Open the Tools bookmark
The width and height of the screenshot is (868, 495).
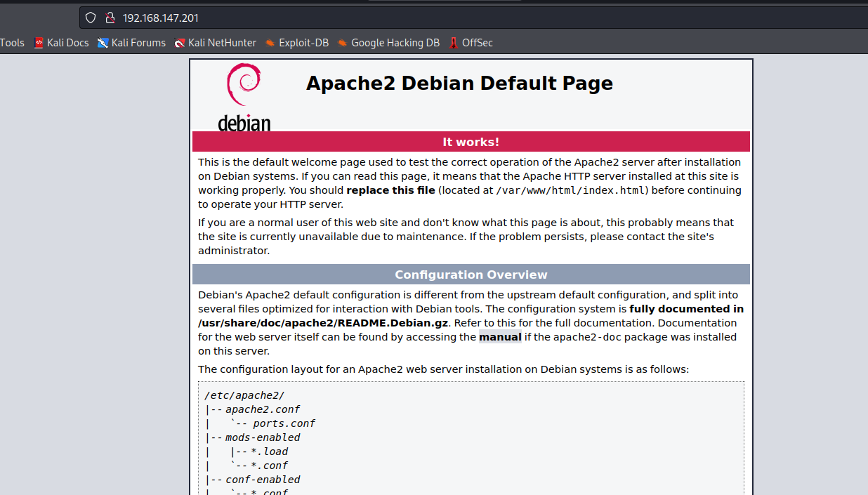pos(12,43)
